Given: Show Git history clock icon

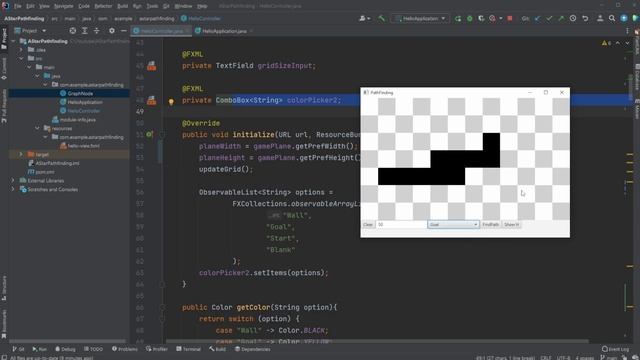Looking at the screenshot, I should [x=573, y=18].
